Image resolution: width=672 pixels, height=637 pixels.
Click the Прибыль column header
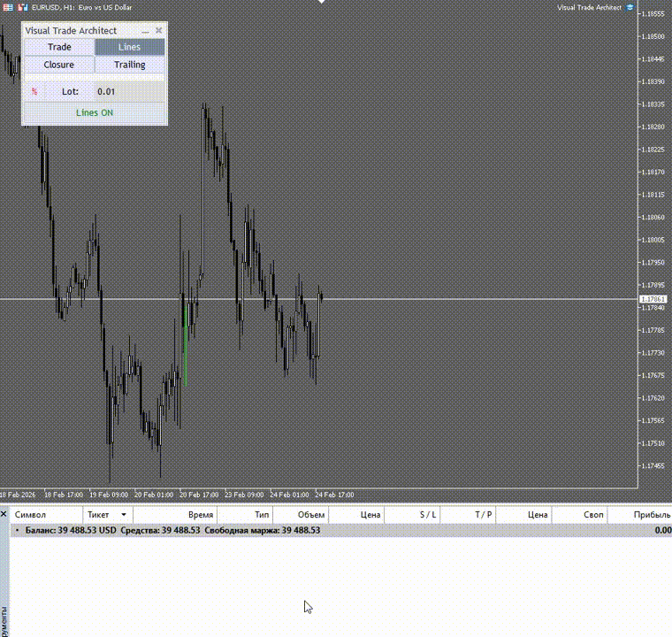tap(640, 515)
